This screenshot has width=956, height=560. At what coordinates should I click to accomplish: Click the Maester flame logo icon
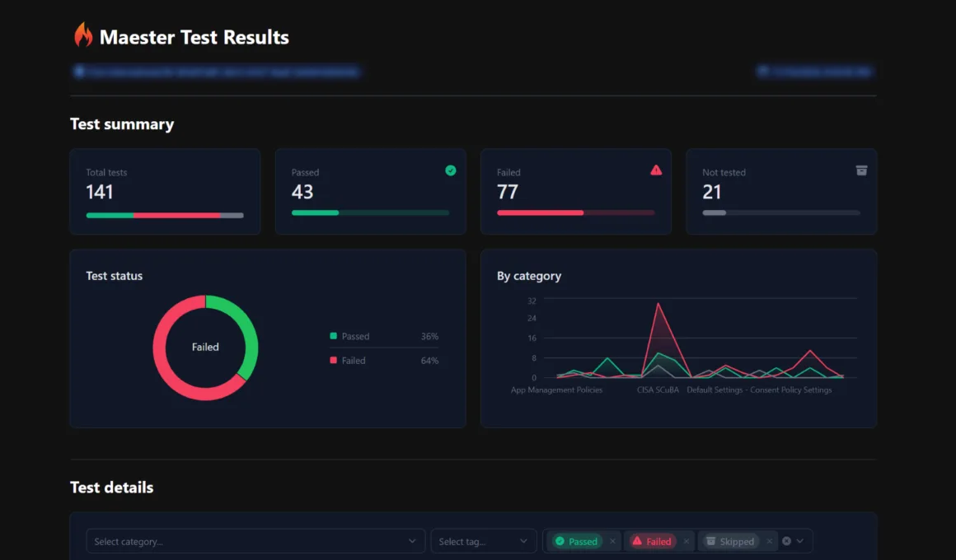83,35
